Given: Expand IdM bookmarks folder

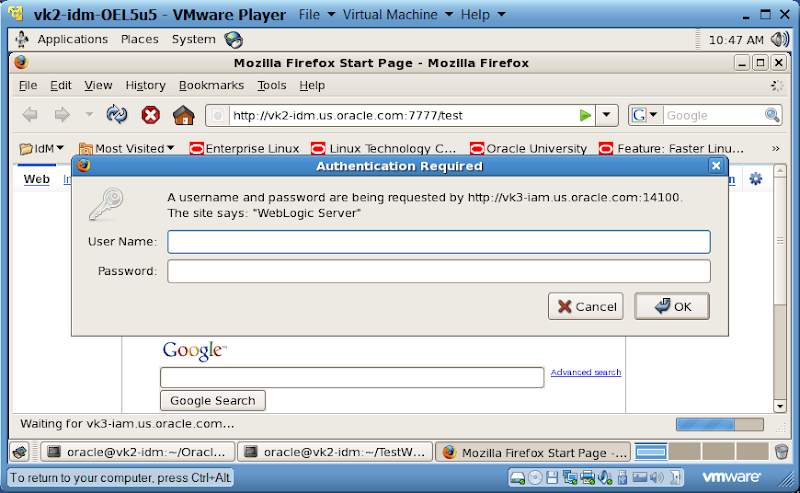Looking at the screenshot, I should pyautogui.click(x=41, y=149).
